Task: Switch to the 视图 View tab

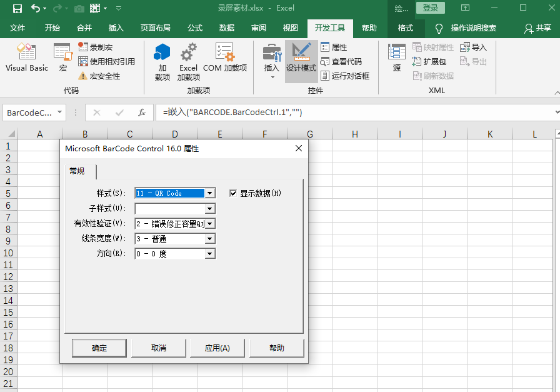Action: coord(291,28)
